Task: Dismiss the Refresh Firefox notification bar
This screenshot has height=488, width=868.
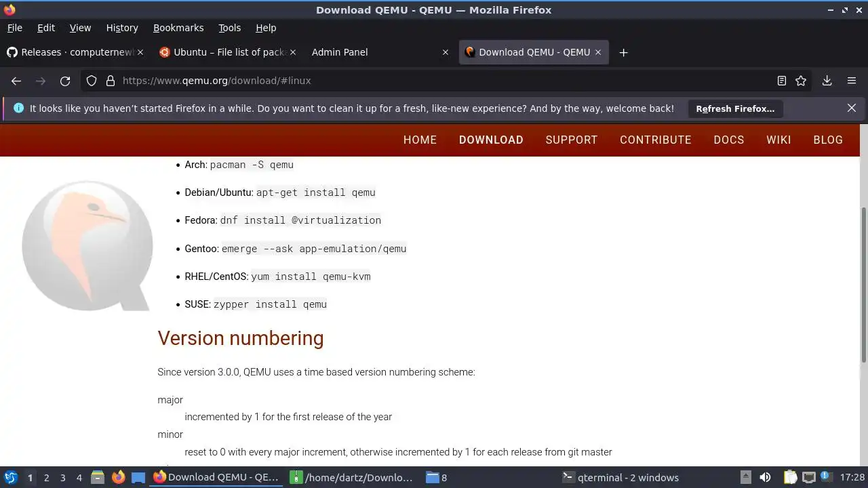Action: pos(852,108)
